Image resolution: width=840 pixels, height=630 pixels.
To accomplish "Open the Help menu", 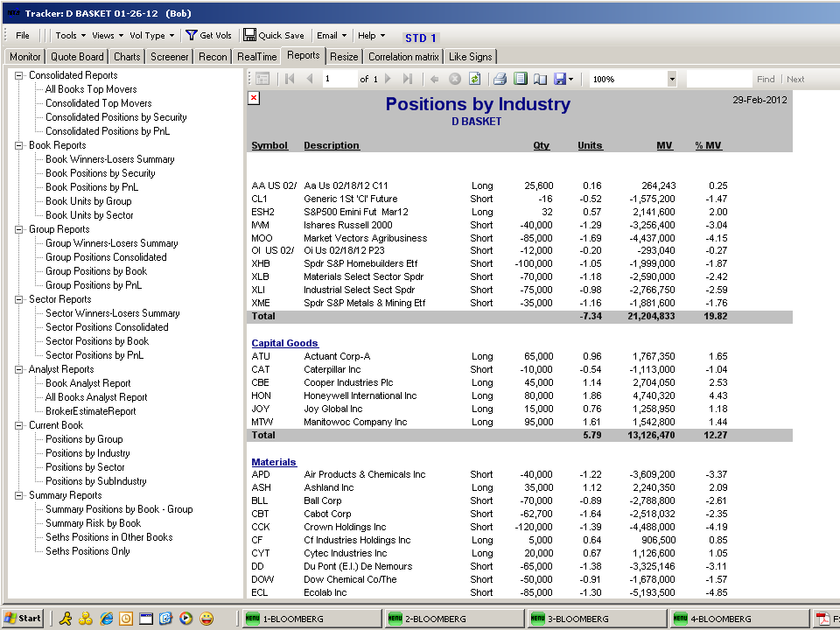I will point(371,35).
